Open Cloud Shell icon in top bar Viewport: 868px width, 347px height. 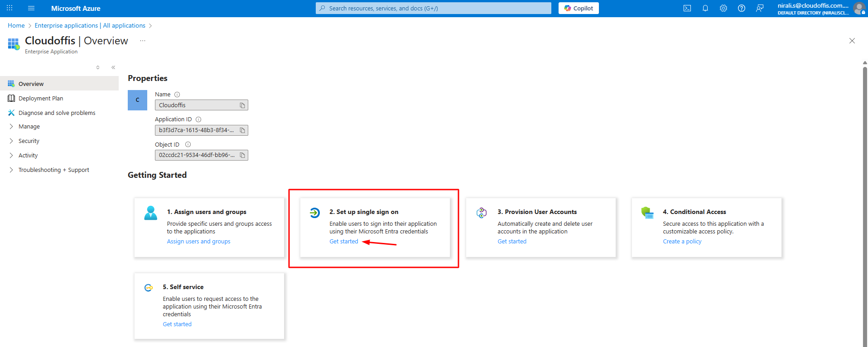pyautogui.click(x=687, y=8)
